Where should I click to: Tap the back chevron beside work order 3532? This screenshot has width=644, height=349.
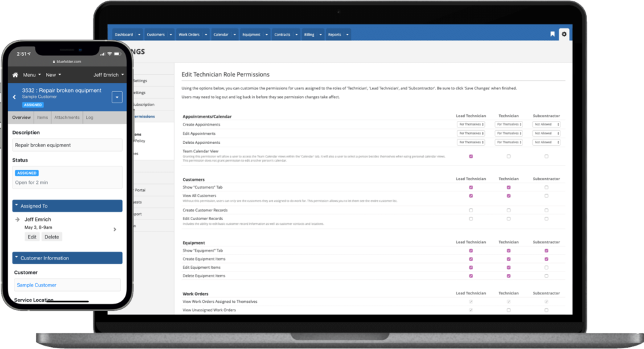14,97
